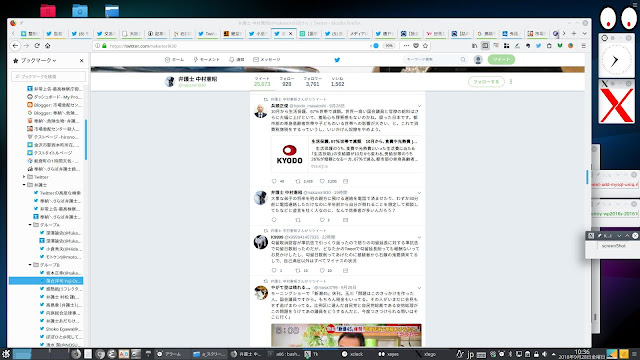640x360 pixels.
Task: Retweet the K9999 tweet
Action: [298, 271]
